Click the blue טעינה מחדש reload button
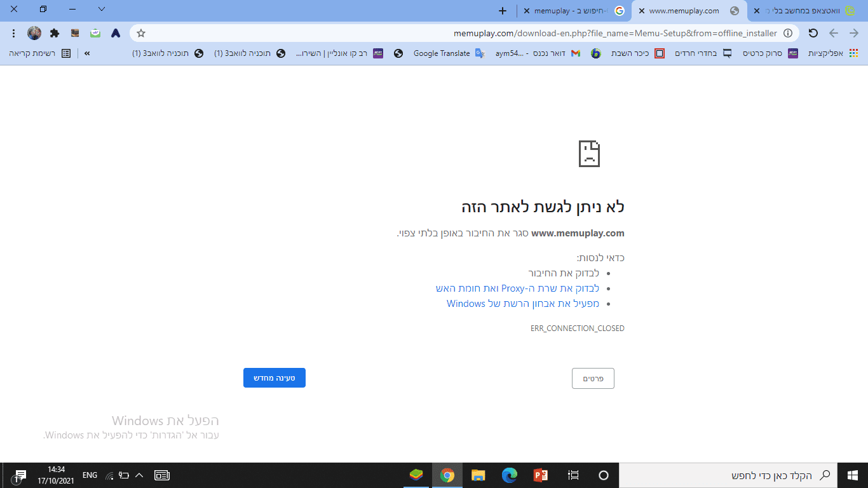This screenshot has height=488, width=868. coord(274,377)
